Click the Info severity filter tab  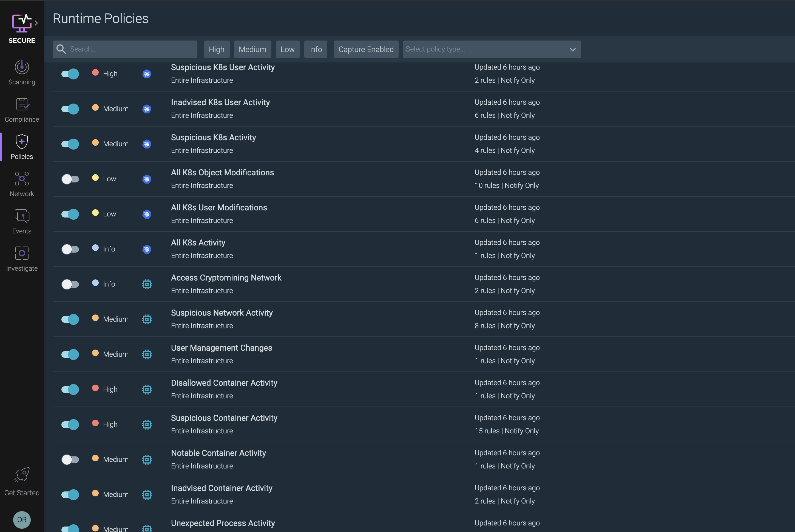(315, 49)
